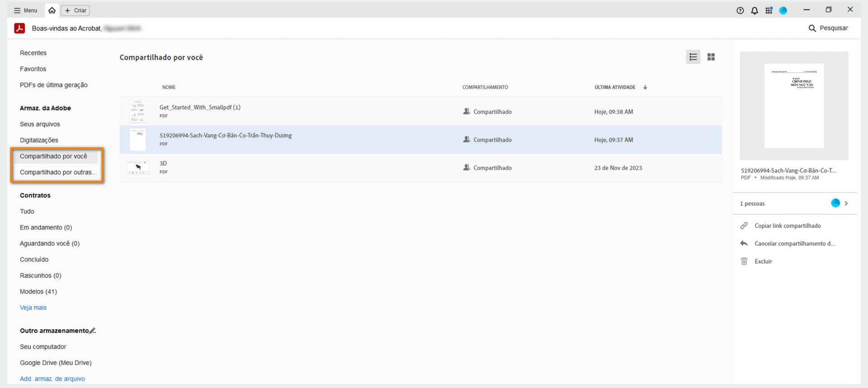
Task: Open Recentes in the sidebar
Action: pos(33,53)
